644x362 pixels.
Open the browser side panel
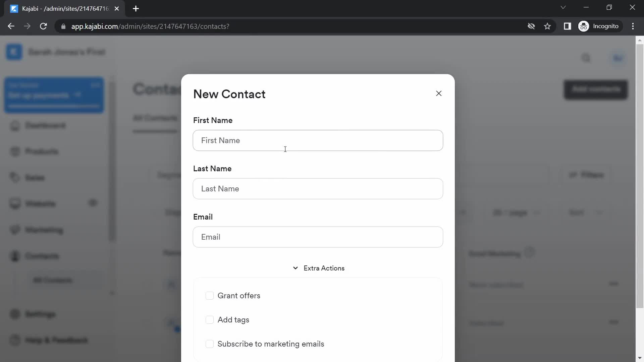click(567, 26)
